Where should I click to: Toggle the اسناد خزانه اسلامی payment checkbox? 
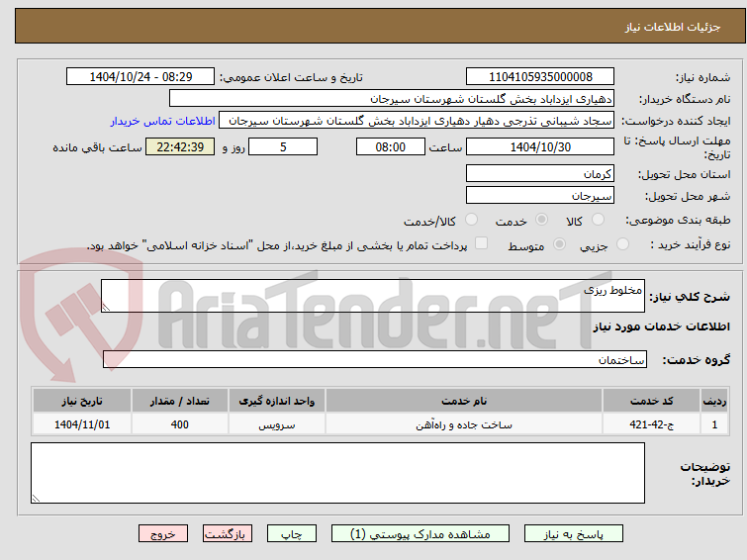[482, 243]
